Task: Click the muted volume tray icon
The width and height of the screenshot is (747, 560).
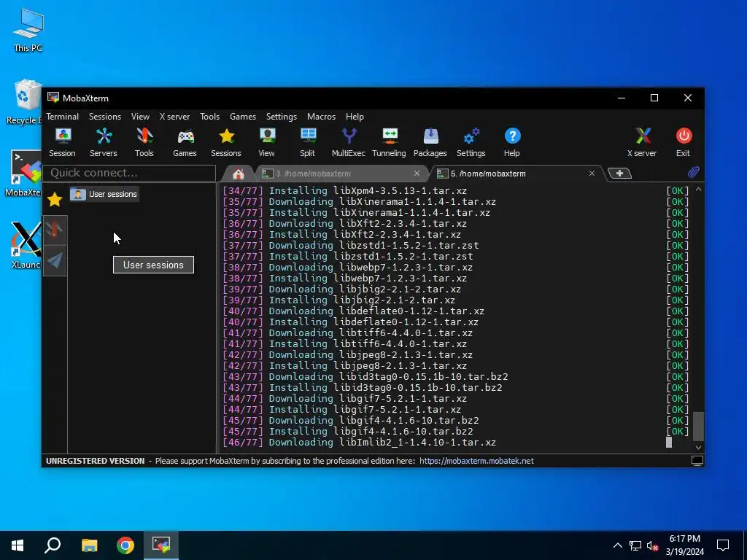Action: (653, 545)
